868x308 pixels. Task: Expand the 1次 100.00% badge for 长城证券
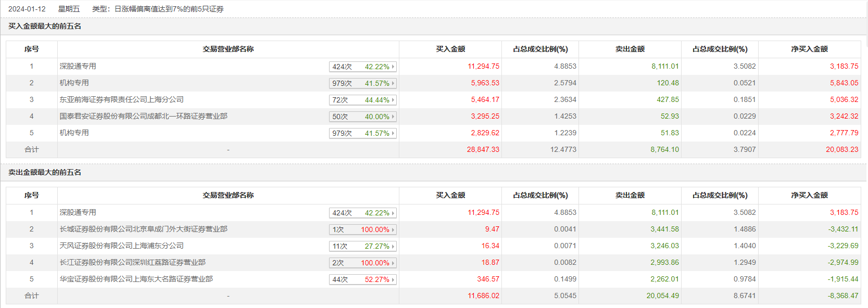(363, 229)
